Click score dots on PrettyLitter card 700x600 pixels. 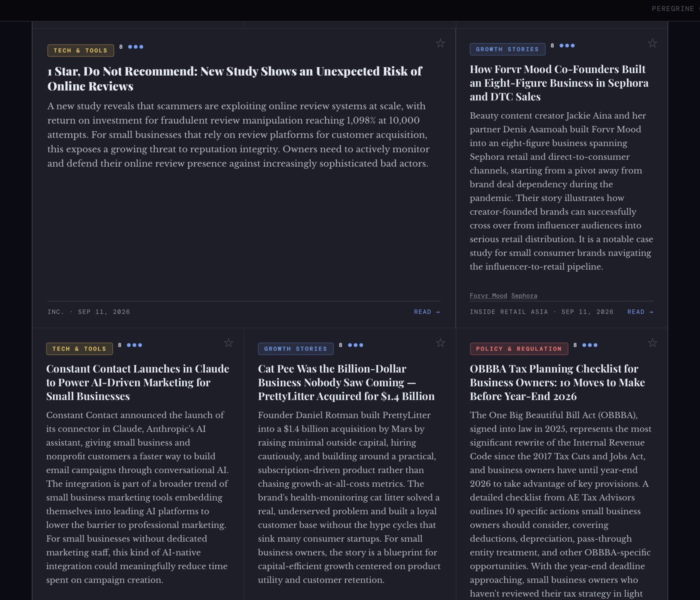[x=355, y=345]
